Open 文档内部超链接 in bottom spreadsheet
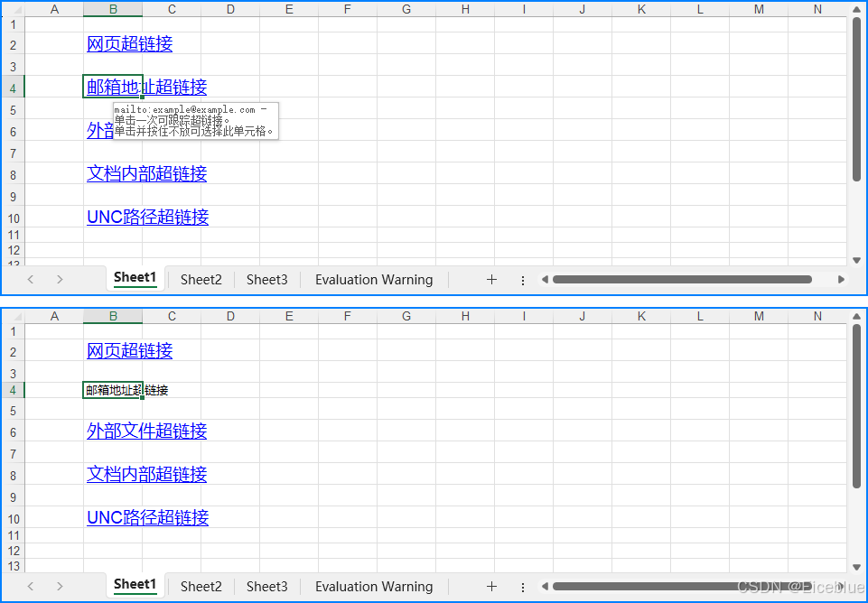Viewport: 868px width, 603px height. [x=146, y=474]
